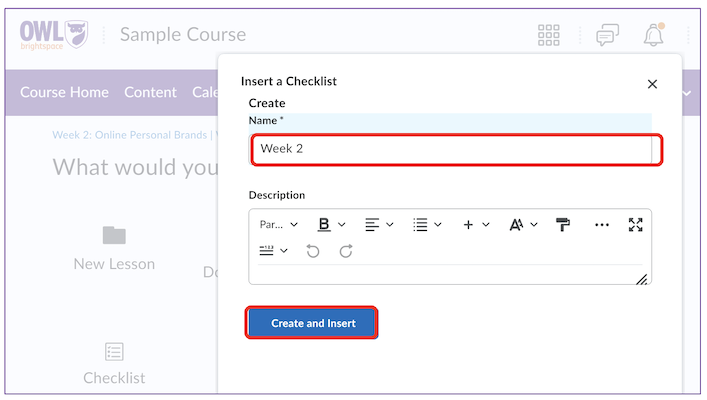
Task: Open the notifications bell
Action: click(x=654, y=35)
